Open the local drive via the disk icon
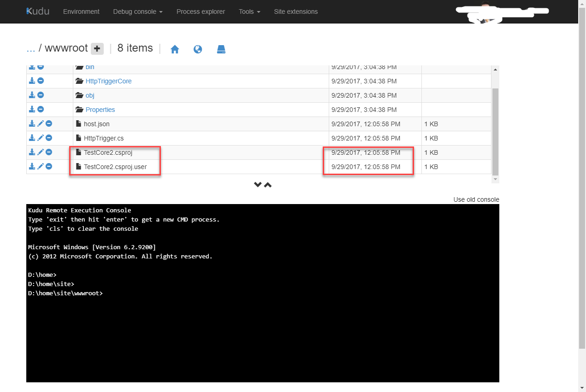586x392 pixels. [x=221, y=49]
